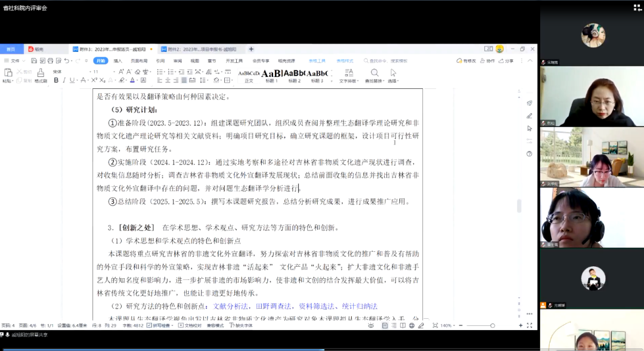The height and width of the screenshot is (351, 644).
Task: Click the Format Painter (格式刷) icon
Action: [41, 73]
